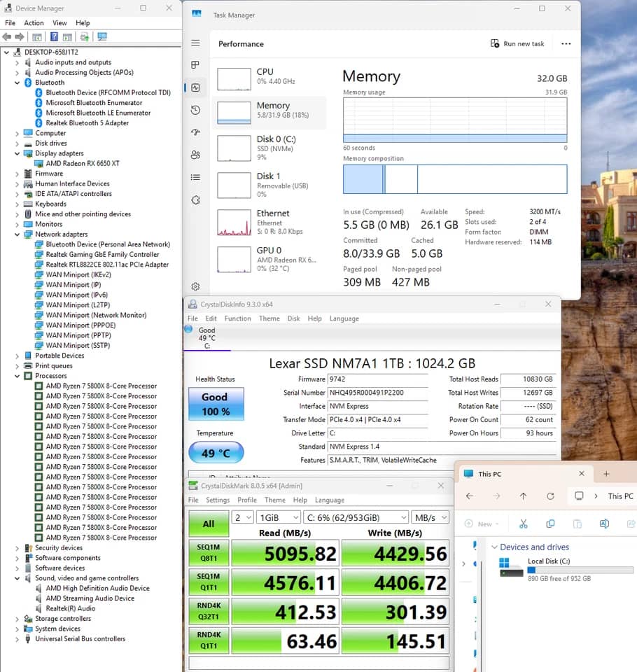This screenshot has height=672, width=637.
Task: Select AMD Radeon RX 6650 XT device
Action: point(83,163)
